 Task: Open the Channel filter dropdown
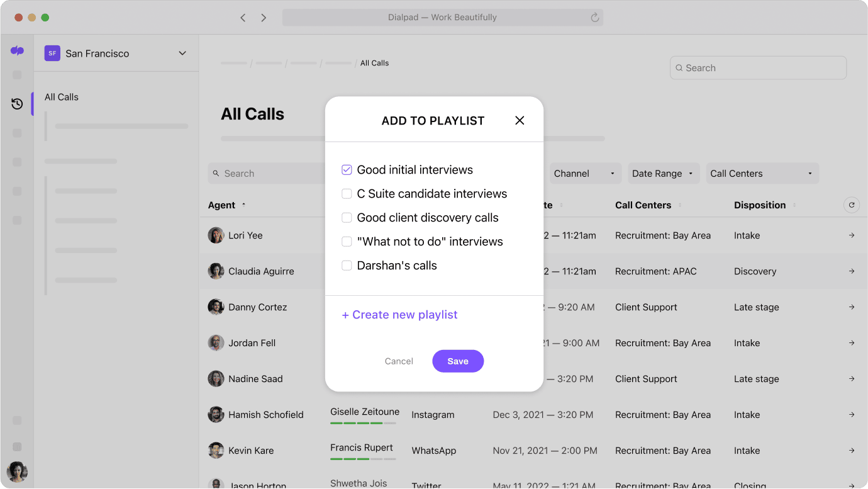click(x=585, y=173)
